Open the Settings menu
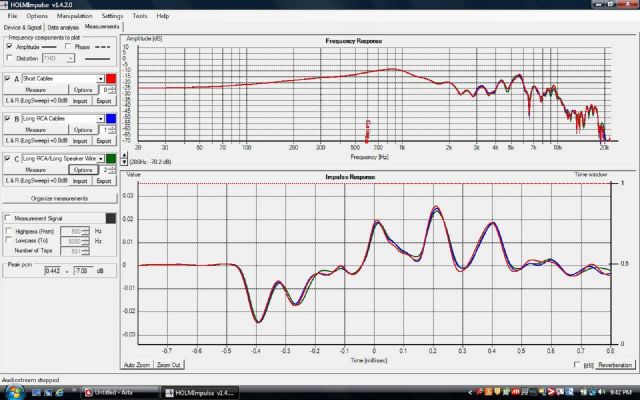Screen dimensions: 640x400 tap(112, 16)
